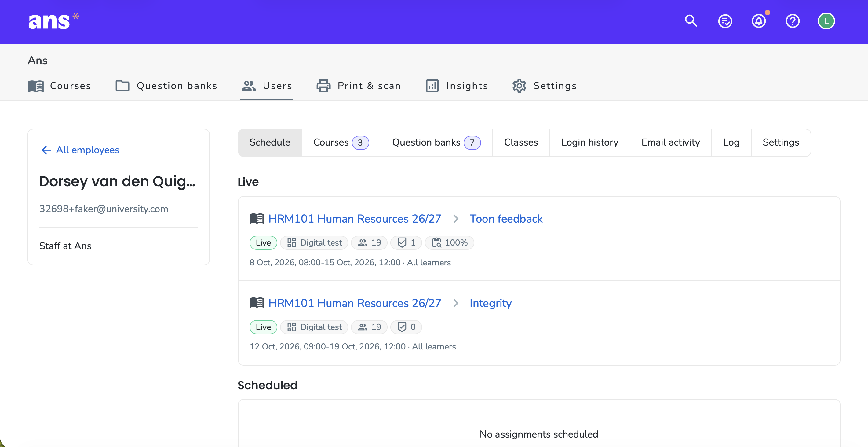Open the search magnifier icon
The width and height of the screenshot is (868, 447).
pos(691,21)
